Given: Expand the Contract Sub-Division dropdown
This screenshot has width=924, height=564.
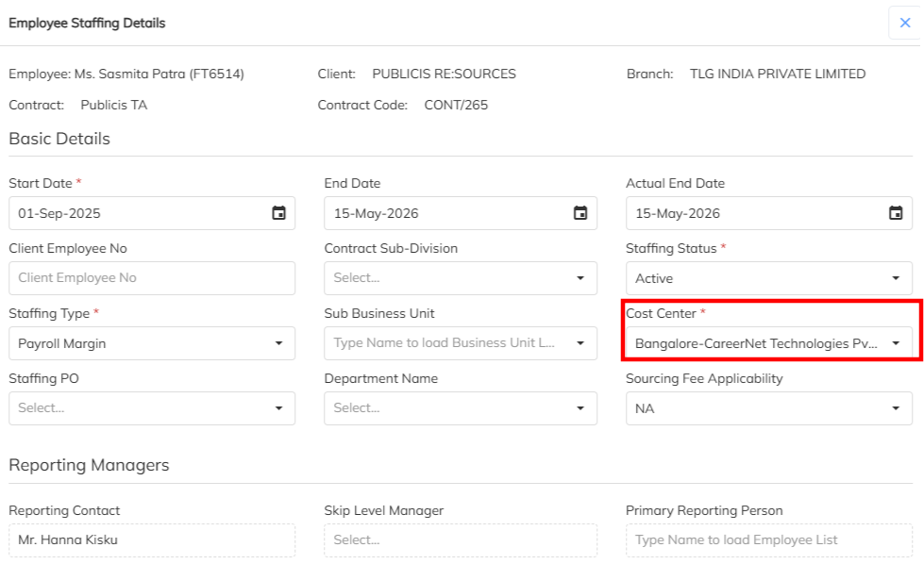Looking at the screenshot, I should coord(580,278).
